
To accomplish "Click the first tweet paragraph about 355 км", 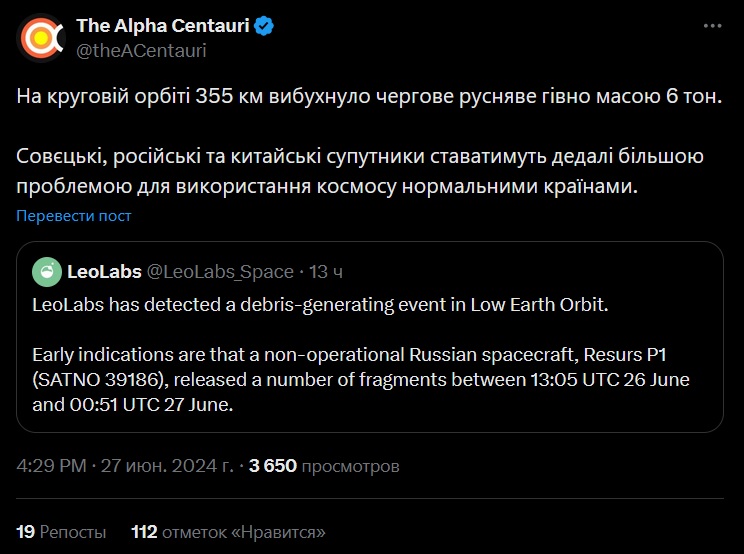I will (x=369, y=98).
